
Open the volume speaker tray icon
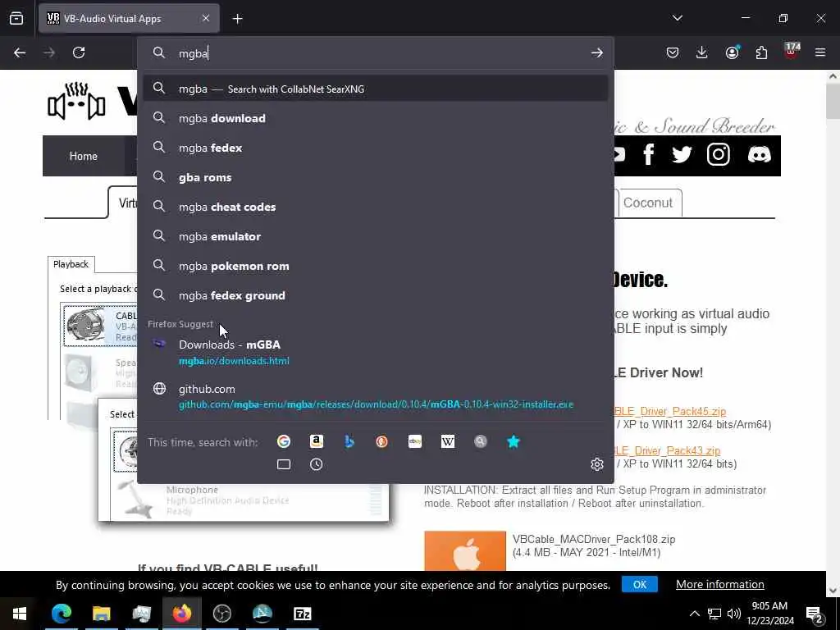734,614
